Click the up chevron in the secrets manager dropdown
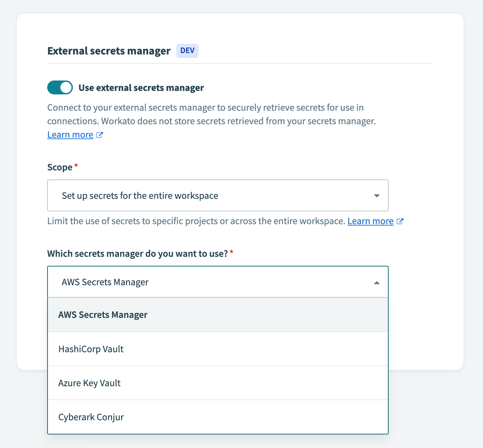 pyautogui.click(x=376, y=283)
